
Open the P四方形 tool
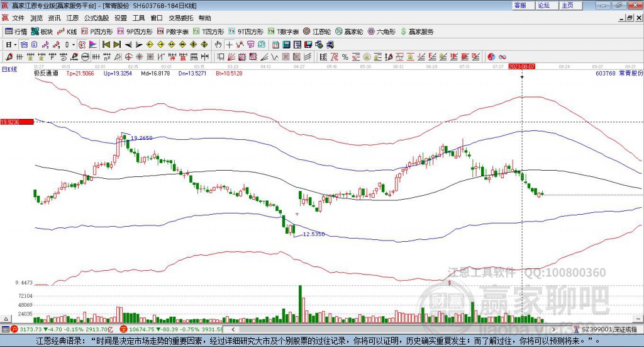pos(97,31)
